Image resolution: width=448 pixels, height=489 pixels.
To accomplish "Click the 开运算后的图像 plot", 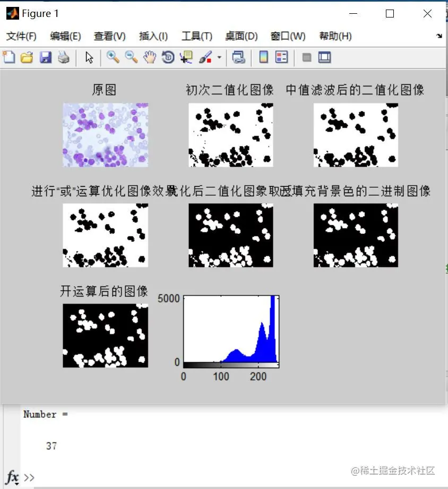I will click(106, 336).
